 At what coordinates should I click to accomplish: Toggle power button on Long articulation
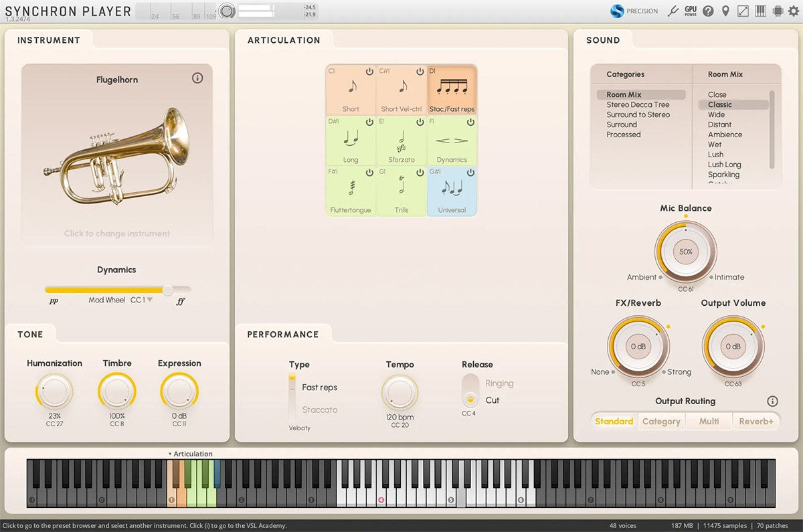(369, 122)
